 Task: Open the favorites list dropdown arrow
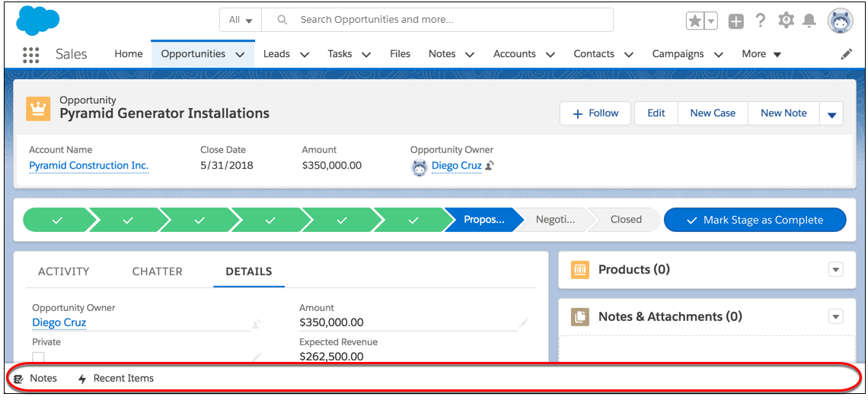[x=711, y=21]
